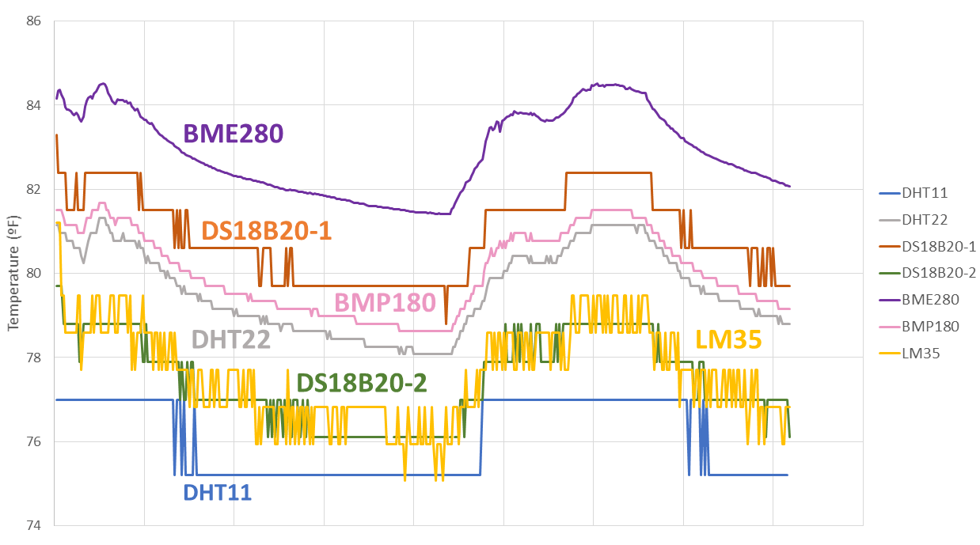
Task: Select the large purple BME280 label on chart
Action: pos(233,134)
